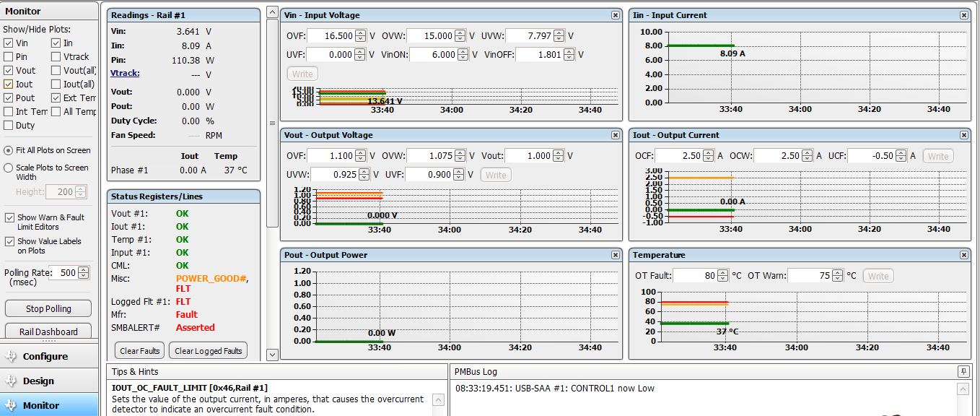This screenshot has height=416, width=980.
Task: Toggle the Ext Temp plot checkbox
Action: pyautogui.click(x=56, y=98)
